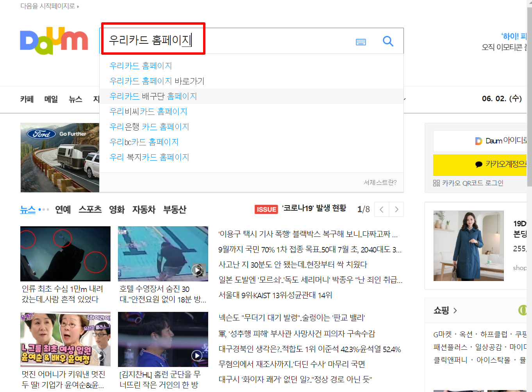The width and height of the screenshot is (532, 392).
Task: Open the blue coat shopping product image
Action: pos(469,246)
